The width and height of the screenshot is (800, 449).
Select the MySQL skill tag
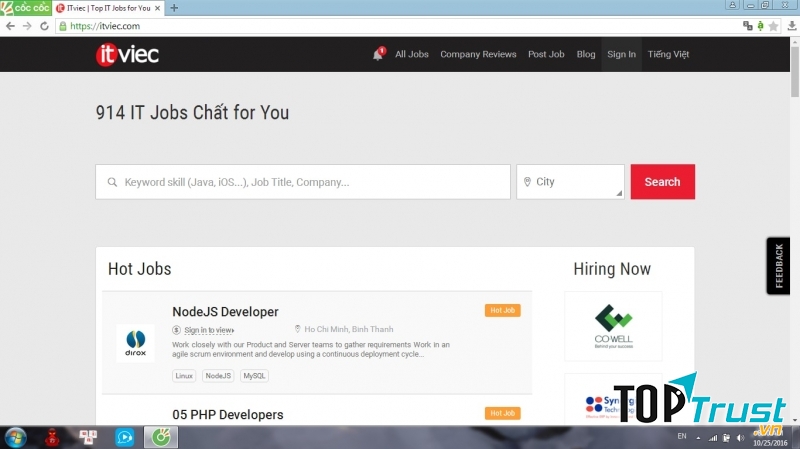click(254, 376)
